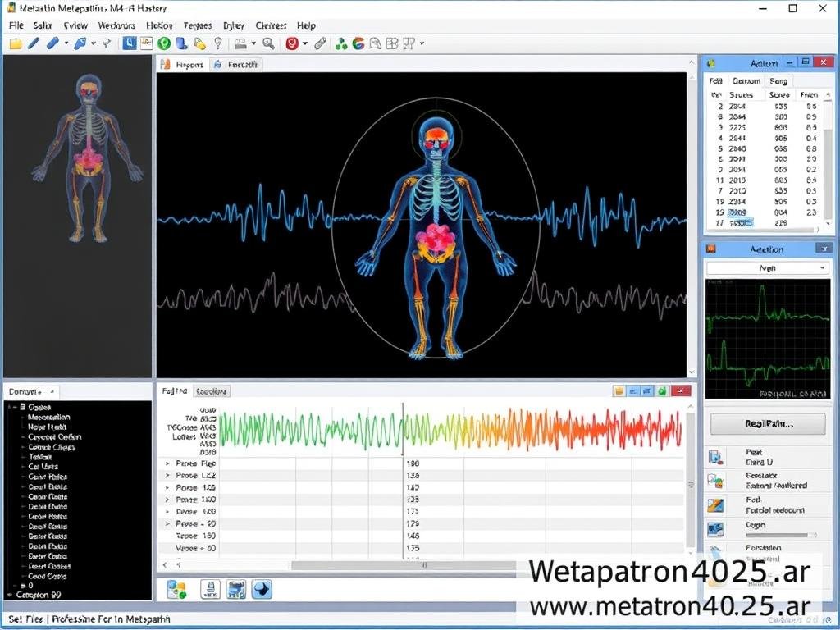Switch to the second tab above the body scan

point(237,63)
